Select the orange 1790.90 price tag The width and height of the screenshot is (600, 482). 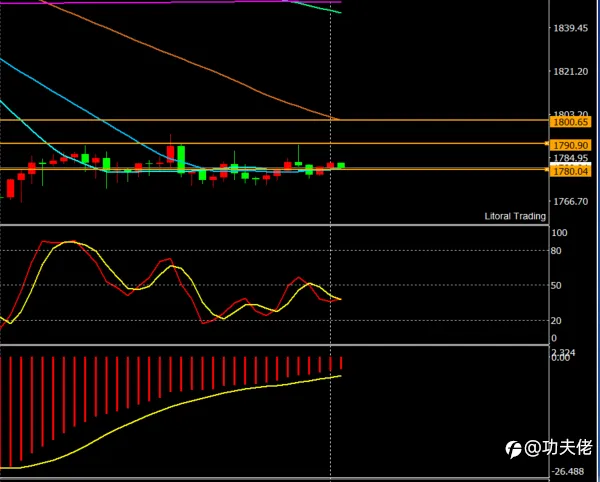tap(570, 145)
